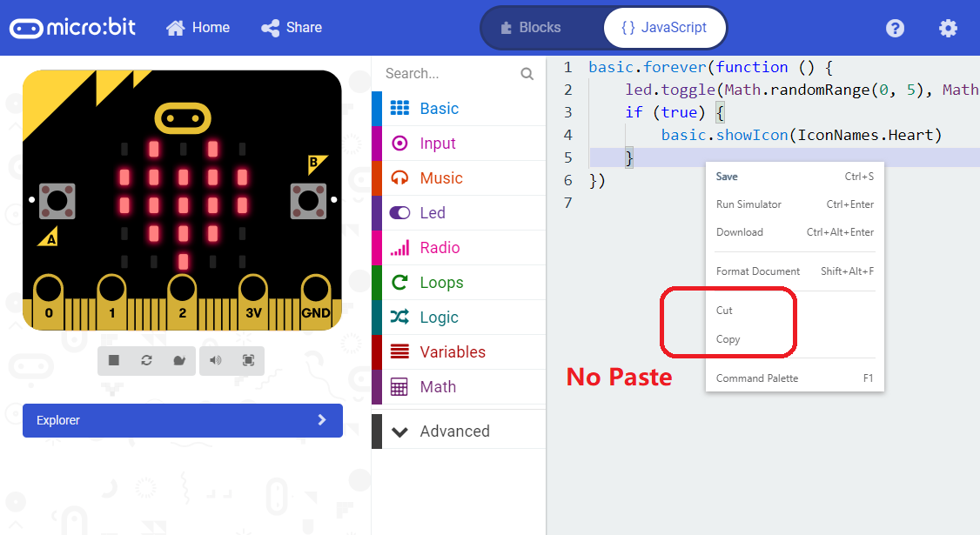Restart the micro:bit simulator
The height and width of the screenshot is (535, 980).
tap(146, 360)
